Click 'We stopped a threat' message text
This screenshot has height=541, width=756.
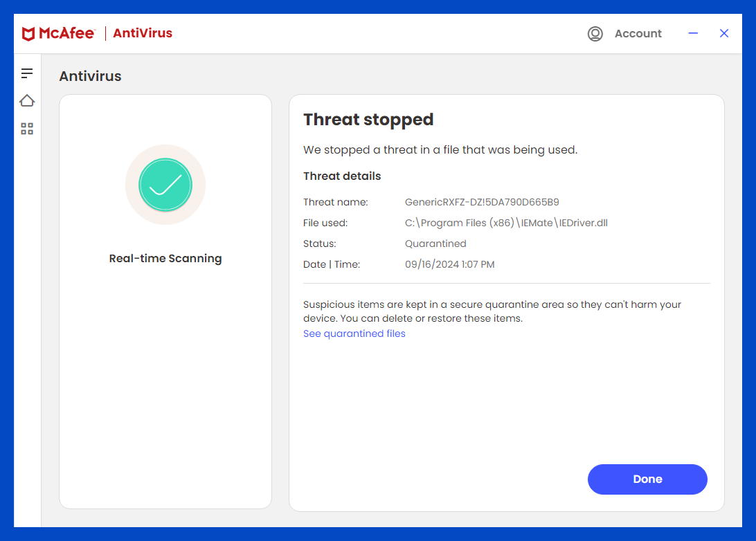[x=440, y=150]
